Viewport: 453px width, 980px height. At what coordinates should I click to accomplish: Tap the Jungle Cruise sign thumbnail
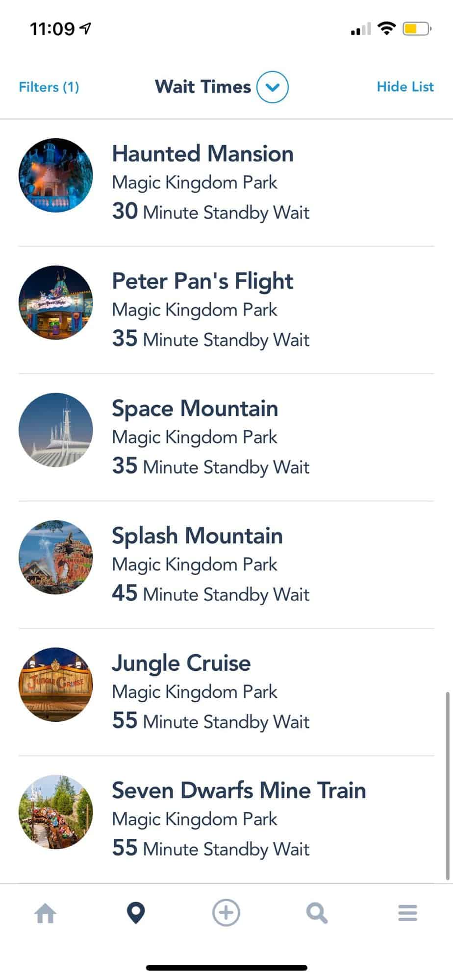point(56,685)
